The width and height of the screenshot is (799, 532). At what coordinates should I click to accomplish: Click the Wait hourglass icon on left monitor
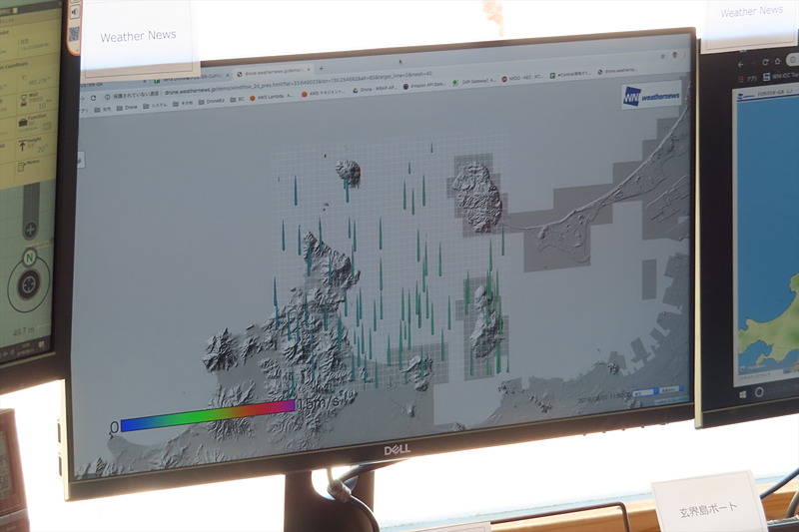click(24, 99)
